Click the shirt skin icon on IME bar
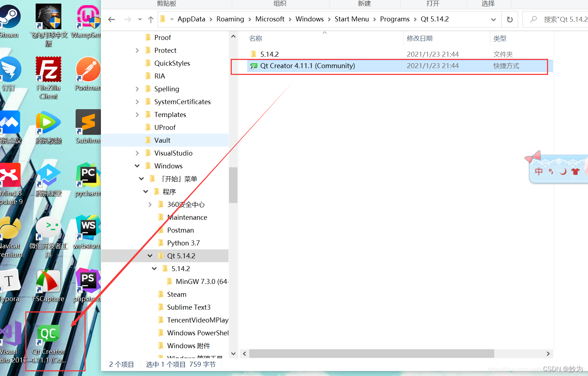 [575, 172]
